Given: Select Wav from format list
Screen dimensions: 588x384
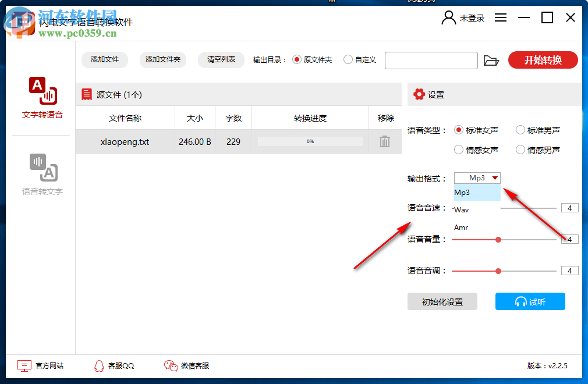Looking at the screenshot, I should pos(477,210).
